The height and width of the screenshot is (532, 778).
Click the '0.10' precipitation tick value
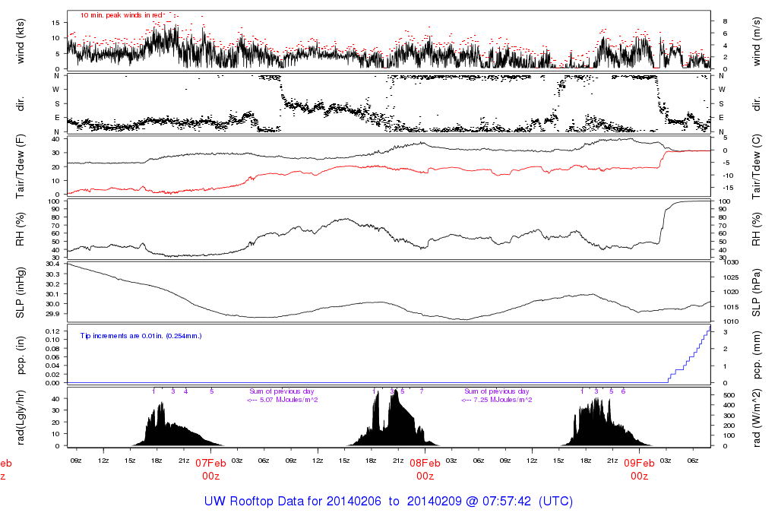pyautogui.click(x=52, y=340)
